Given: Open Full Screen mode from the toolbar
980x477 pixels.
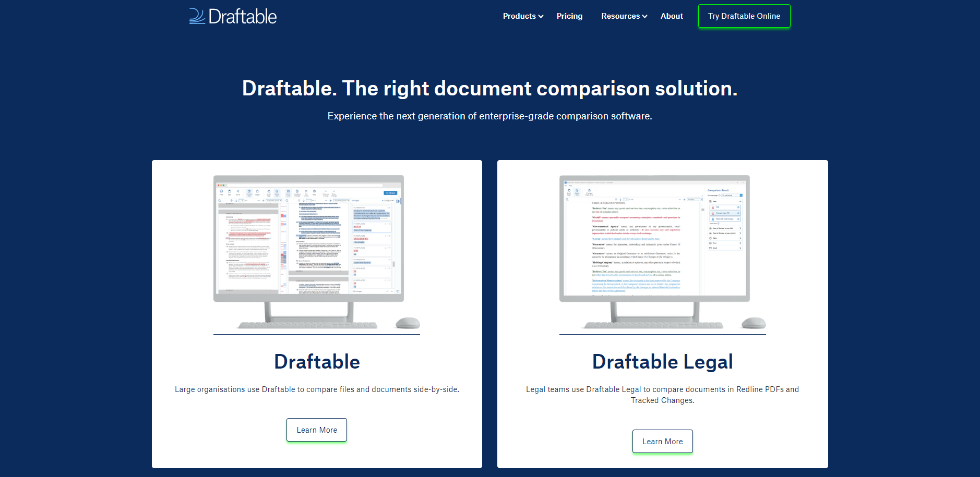Looking at the screenshot, I should (x=306, y=192).
